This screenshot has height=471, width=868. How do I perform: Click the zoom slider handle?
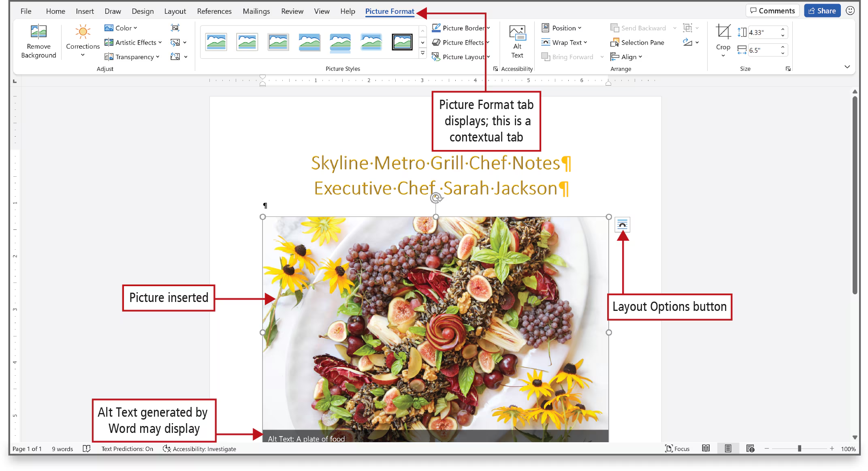point(800,449)
